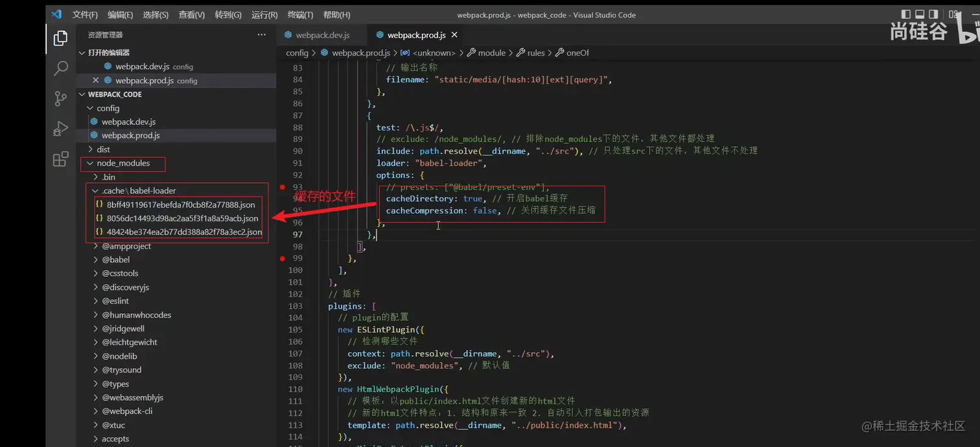The width and height of the screenshot is (980, 447).
Task: Expand the @types folder
Action: 176,384
